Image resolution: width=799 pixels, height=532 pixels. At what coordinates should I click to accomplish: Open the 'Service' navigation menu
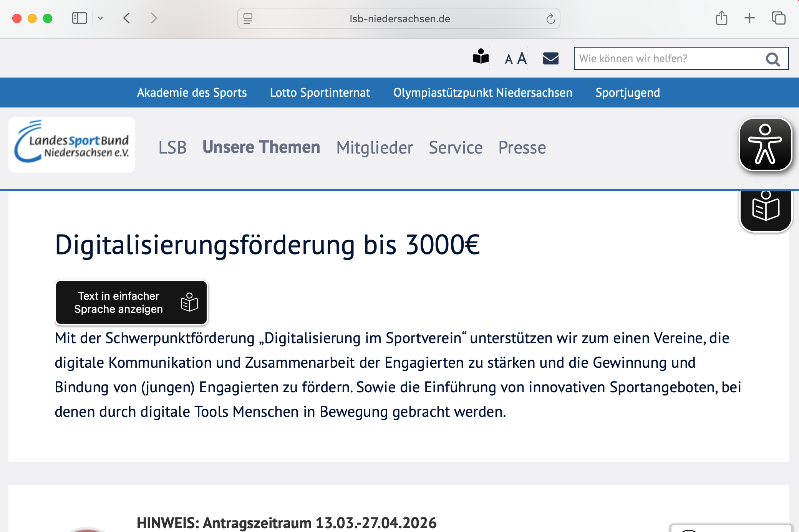pyautogui.click(x=456, y=148)
